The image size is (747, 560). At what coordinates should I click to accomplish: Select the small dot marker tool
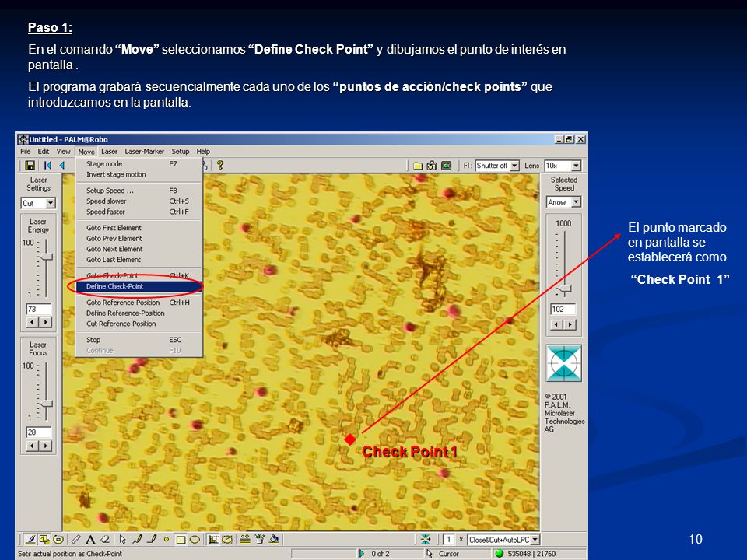point(167,540)
